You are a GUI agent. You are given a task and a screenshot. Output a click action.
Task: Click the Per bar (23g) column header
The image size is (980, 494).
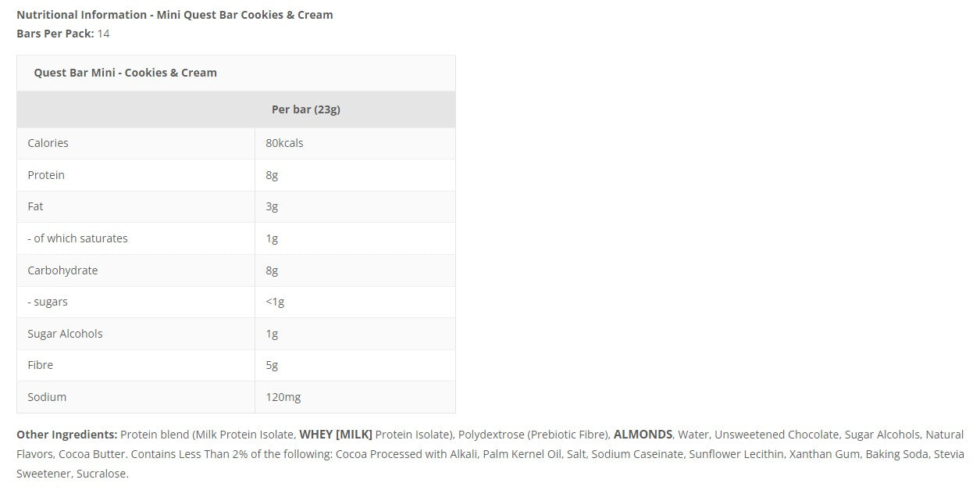click(x=306, y=109)
